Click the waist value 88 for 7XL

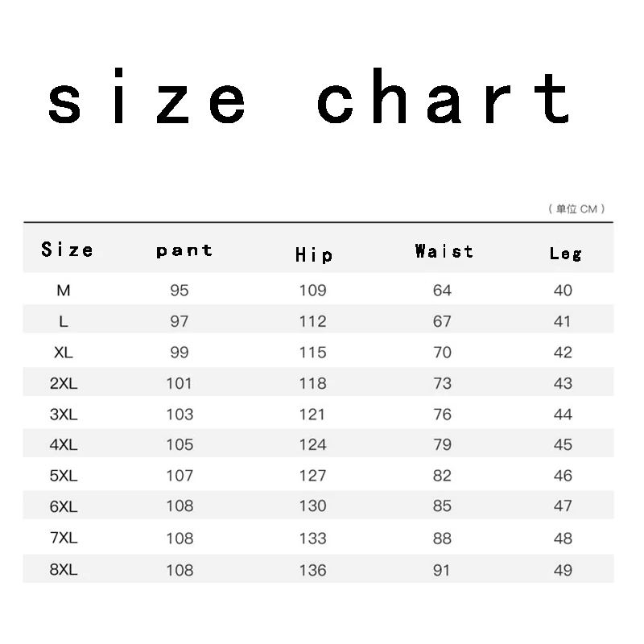pyautogui.click(x=443, y=539)
